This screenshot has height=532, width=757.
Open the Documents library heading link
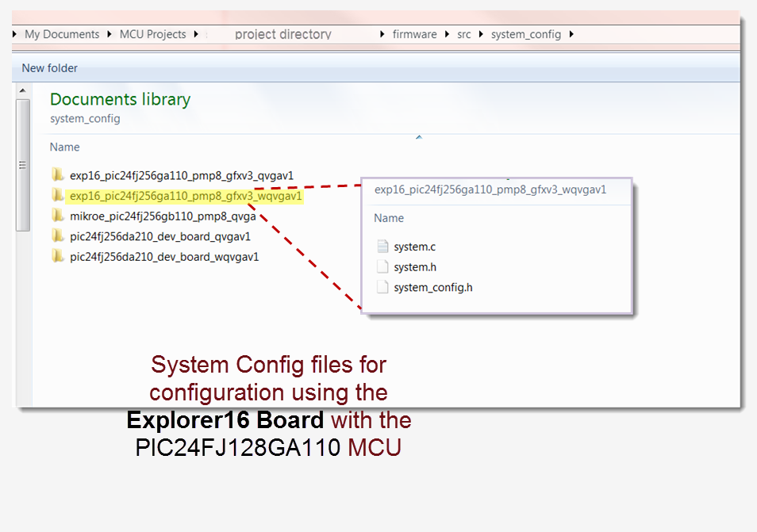click(120, 99)
